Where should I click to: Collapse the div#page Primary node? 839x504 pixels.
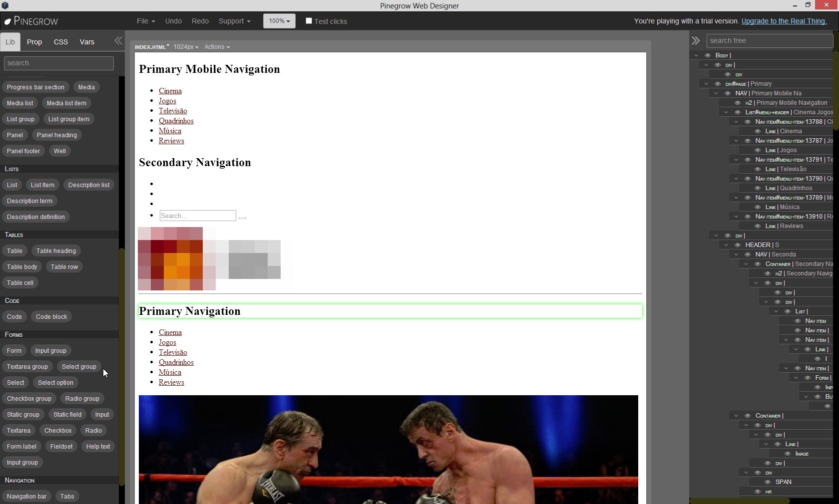pyautogui.click(x=706, y=84)
